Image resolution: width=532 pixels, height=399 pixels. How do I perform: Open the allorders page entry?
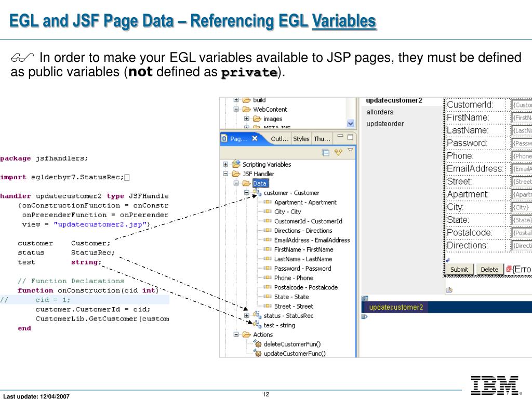380,112
